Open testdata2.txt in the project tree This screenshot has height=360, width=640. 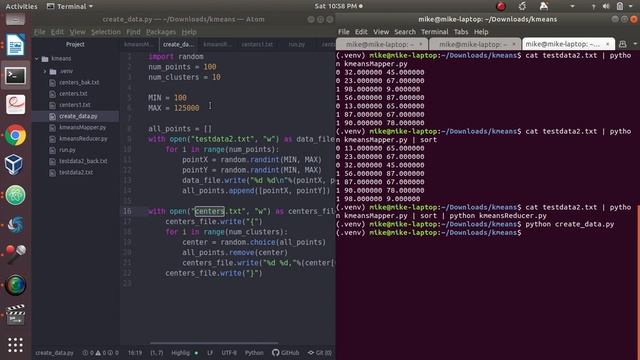76,172
